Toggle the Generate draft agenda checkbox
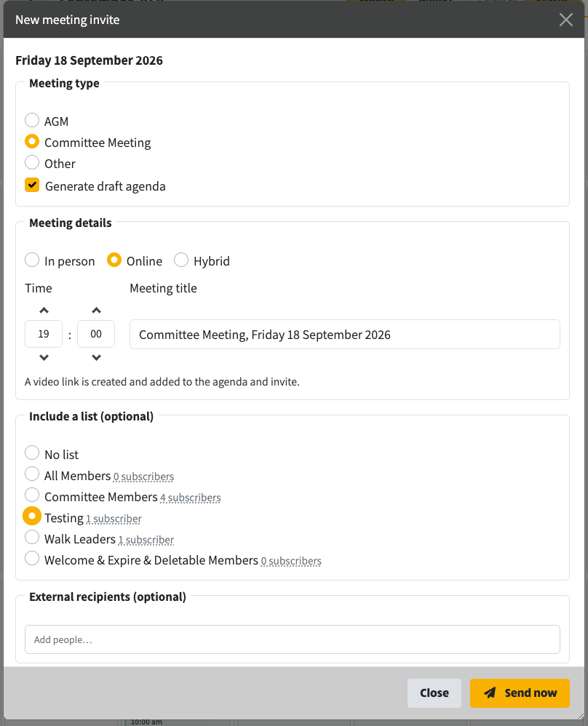This screenshot has height=726, width=588. pos(32,186)
